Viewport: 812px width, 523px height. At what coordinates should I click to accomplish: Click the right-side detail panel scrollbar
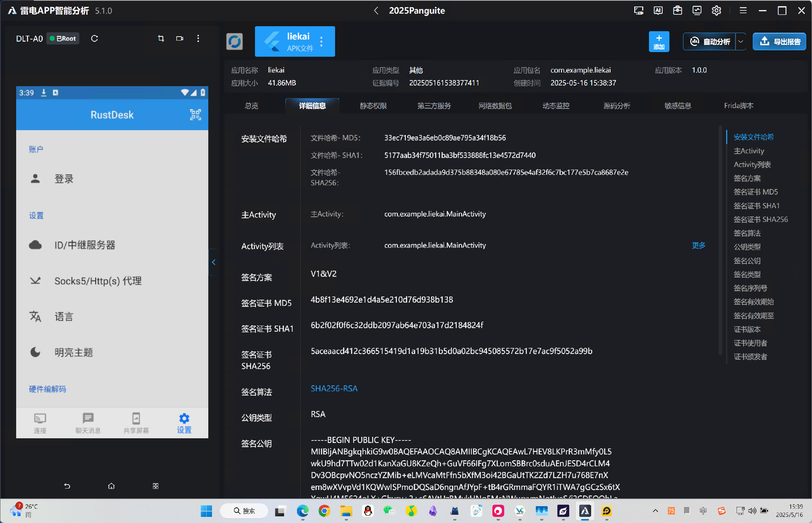[x=720, y=241]
